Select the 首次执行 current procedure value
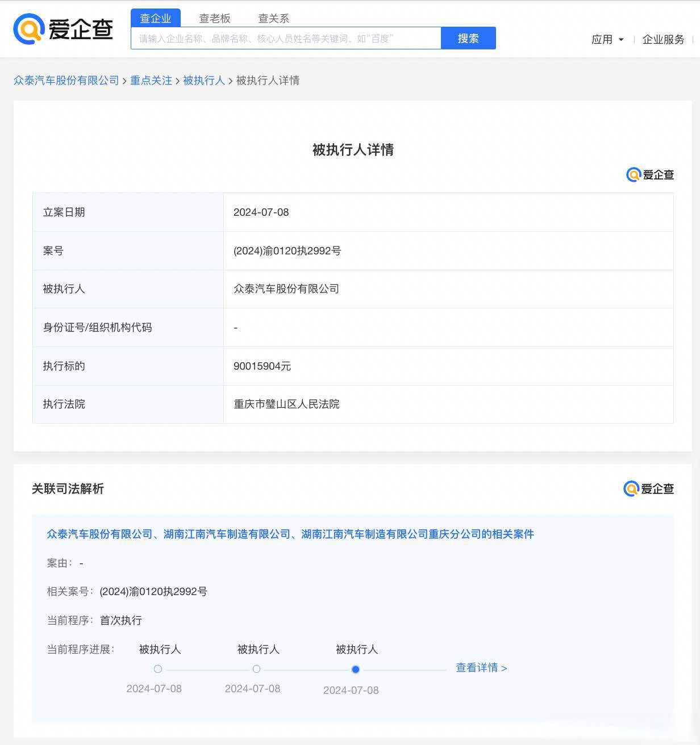 click(x=121, y=620)
